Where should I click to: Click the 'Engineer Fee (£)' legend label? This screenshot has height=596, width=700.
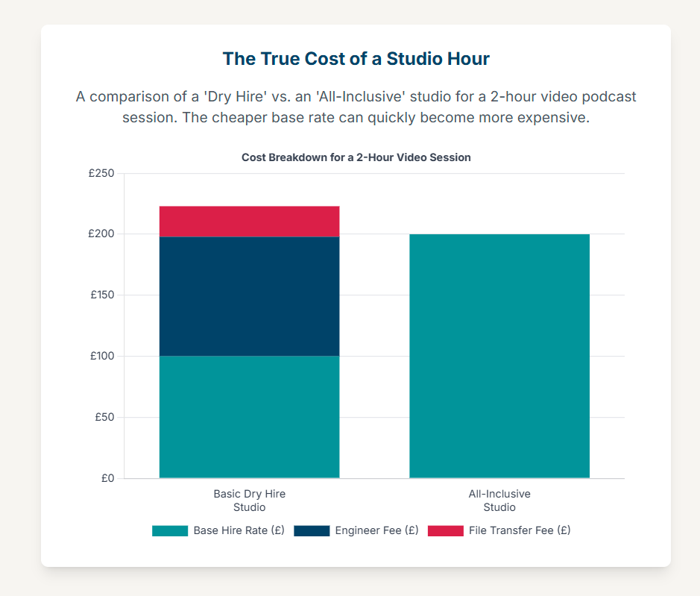[x=376, y=531]
